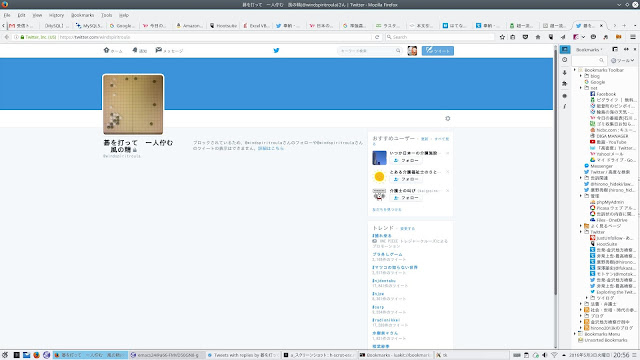Switch to the Hootsuite tab

click(223, 26)
